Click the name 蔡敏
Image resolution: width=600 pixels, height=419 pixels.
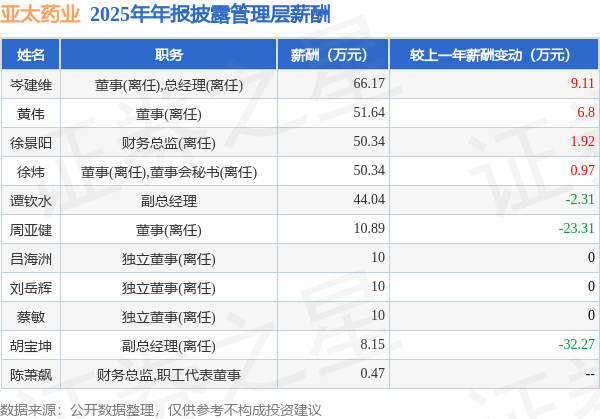(x=31, y=317)
